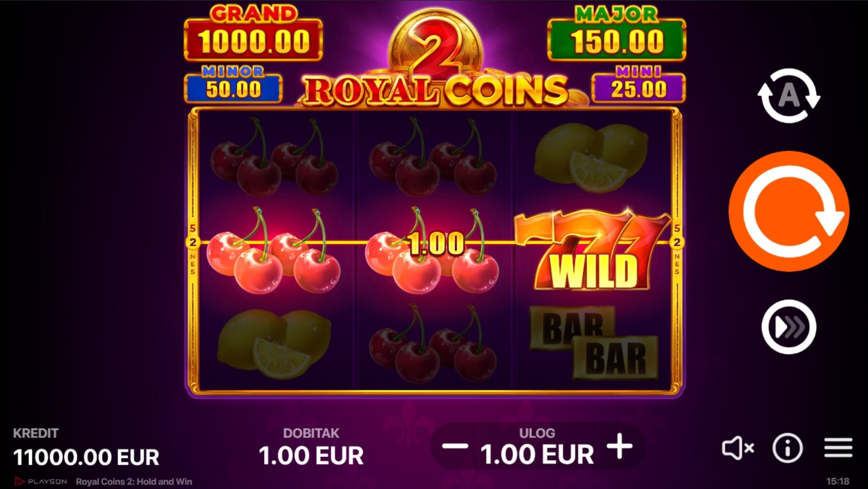Toggle the muted sound speaker icon

(738, 448)
